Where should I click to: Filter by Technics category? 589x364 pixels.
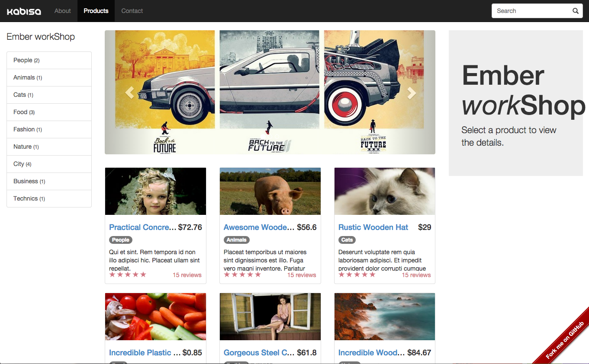[x=49, y=198]
